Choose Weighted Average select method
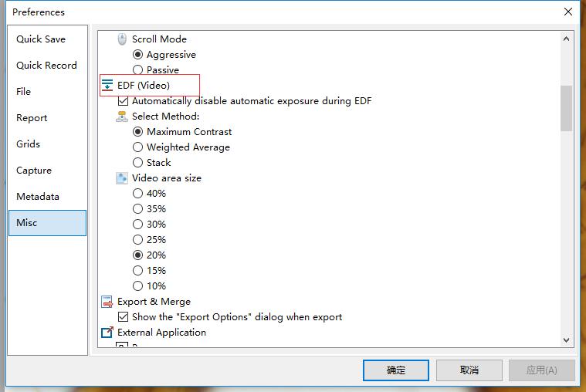Viewport: 586px width, 392px height. click(x=138, y=147)
